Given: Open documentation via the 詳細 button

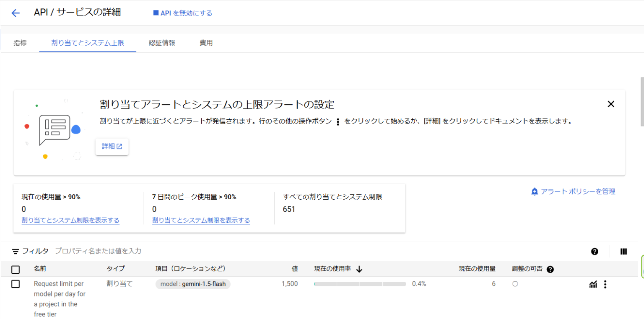Looking at the screenshot, I should click(112, 147).
